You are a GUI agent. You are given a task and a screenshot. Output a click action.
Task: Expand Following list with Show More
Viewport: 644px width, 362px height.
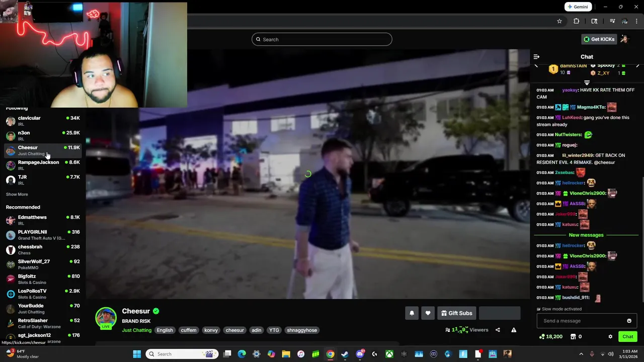pos(17,194)
